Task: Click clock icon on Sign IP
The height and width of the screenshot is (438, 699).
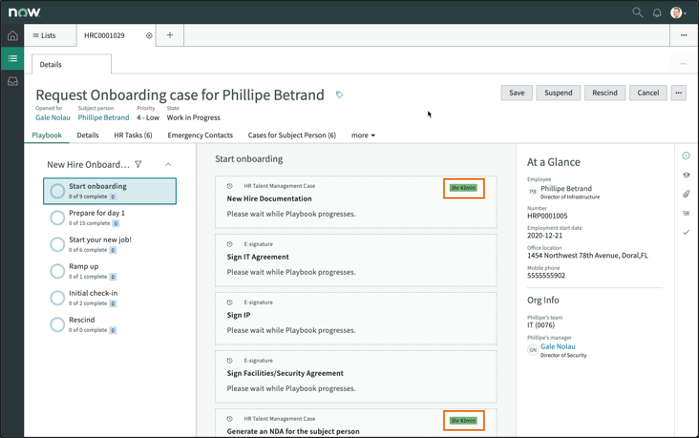Action: pos(230,302)
